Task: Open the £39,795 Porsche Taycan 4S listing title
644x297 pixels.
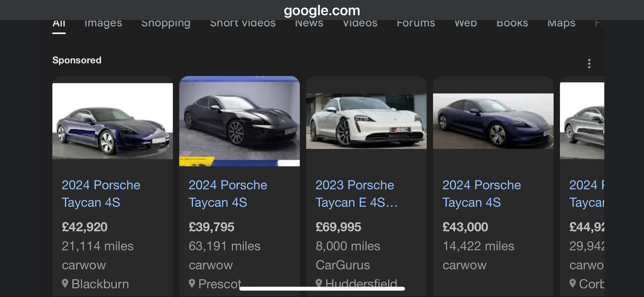Action: coord(228,194)
